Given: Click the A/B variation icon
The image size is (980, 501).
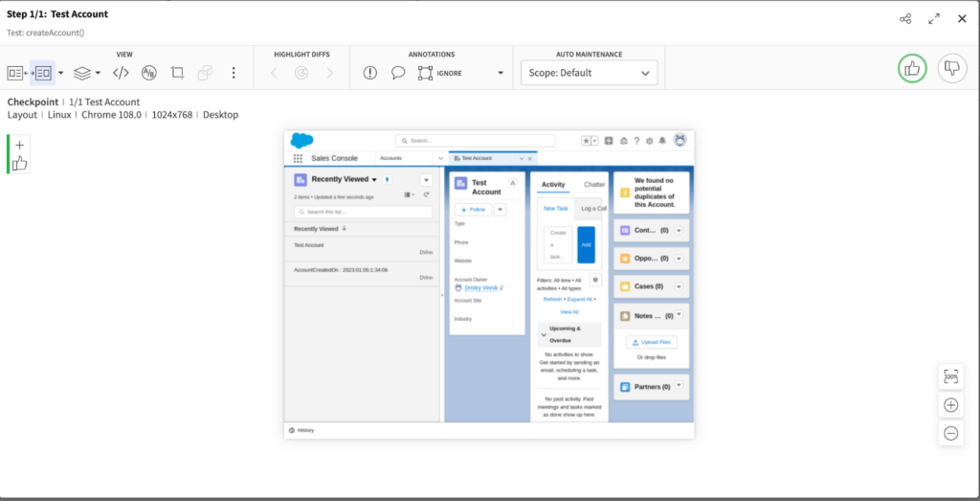Looking at the screenshot, I should tap(148, 73).
